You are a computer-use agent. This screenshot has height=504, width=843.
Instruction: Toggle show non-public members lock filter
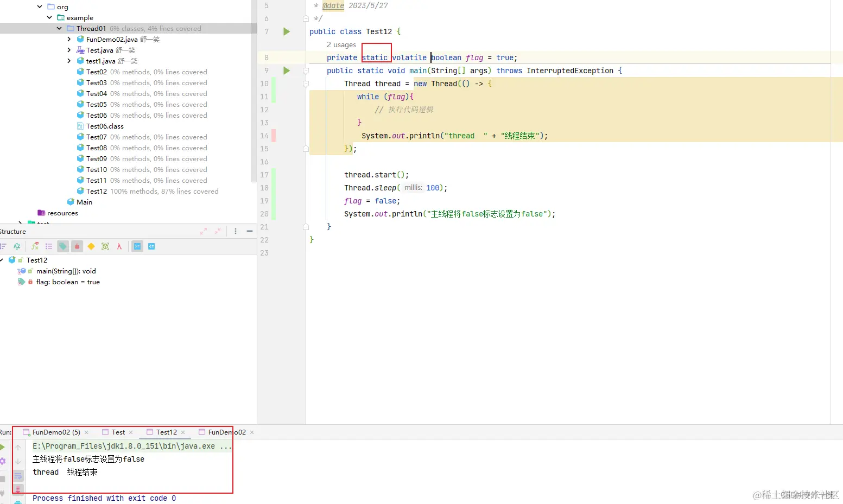tap(77, 246)
